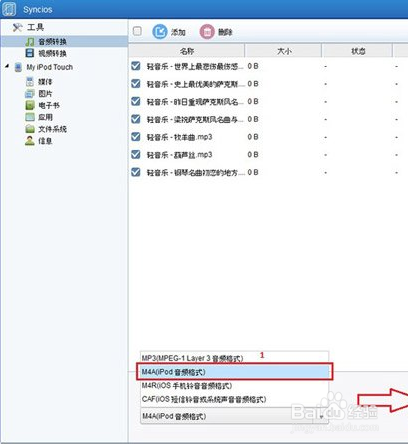Sort files by the 大小 column header

click(x=284, y=51)
